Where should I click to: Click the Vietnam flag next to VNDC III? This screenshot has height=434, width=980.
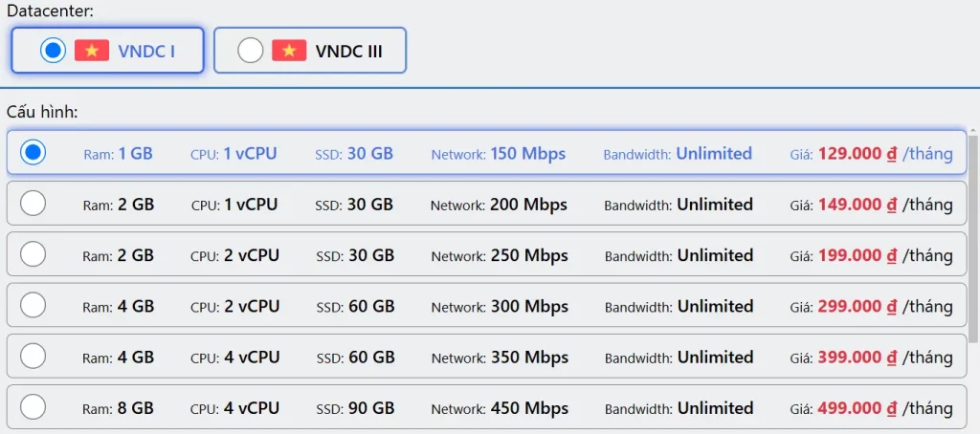tap(289, 51)
